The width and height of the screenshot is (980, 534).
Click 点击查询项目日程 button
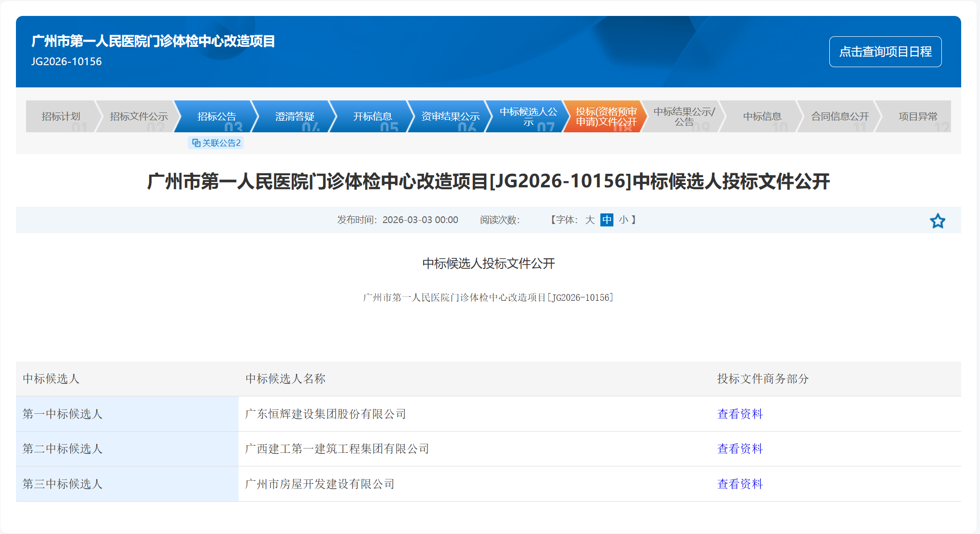click(885, 52)
